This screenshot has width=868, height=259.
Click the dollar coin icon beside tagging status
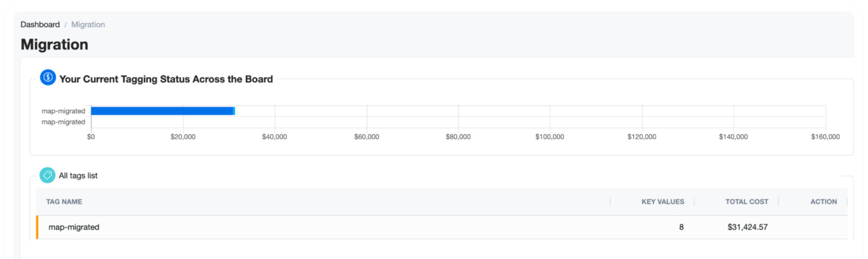48,78
